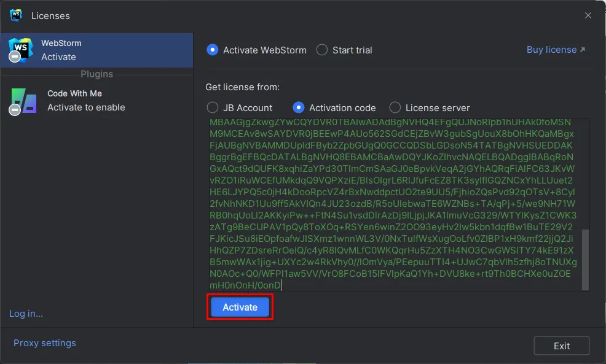
Task: Choose the Start trial option
Action: coord(322,50)
